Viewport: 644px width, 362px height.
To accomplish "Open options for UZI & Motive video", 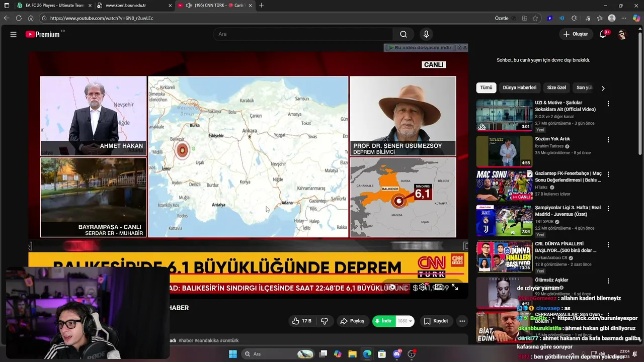I will [608, 104].
